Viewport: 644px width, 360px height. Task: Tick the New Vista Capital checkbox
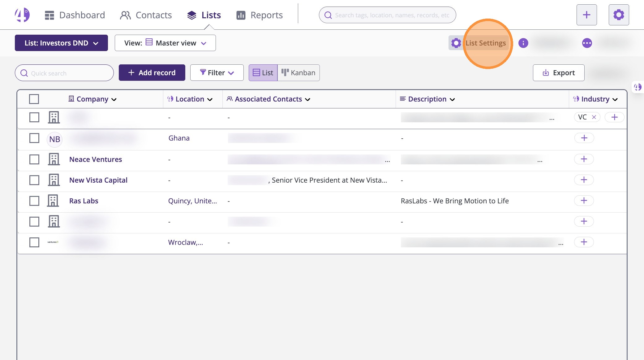(x=34, y=180)
